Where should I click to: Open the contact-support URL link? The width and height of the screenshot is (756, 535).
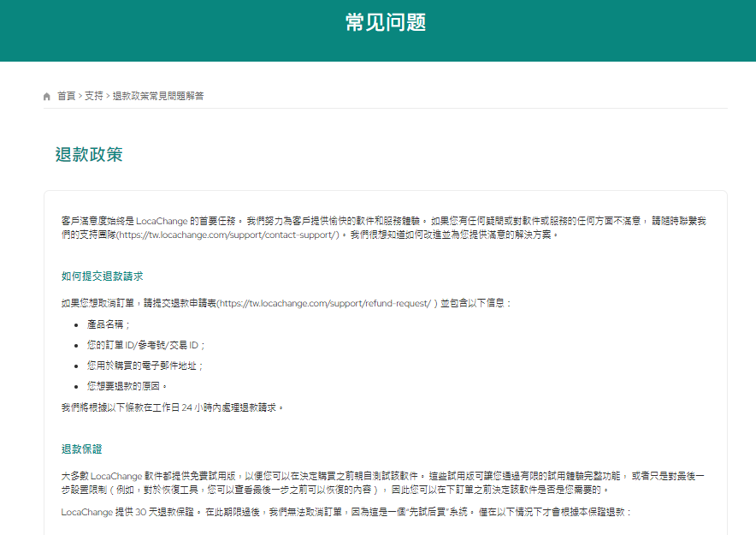[228, 235]
